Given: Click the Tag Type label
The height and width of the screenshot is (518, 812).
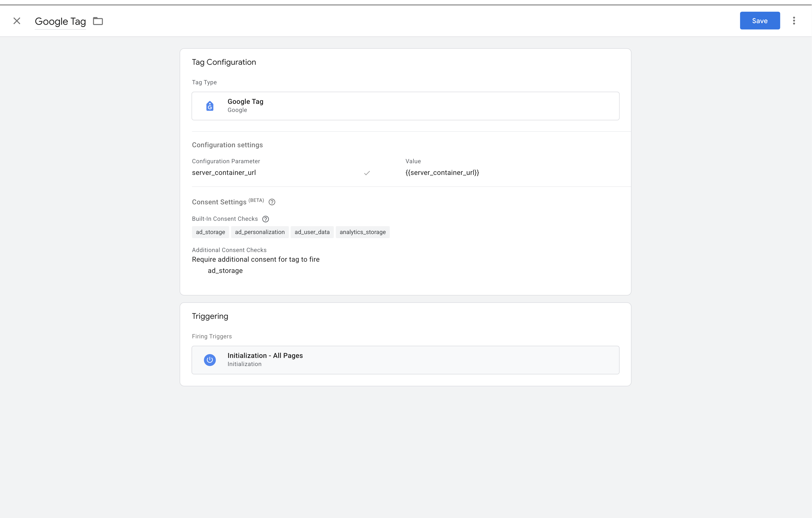Looking at the screenshot, I should (204, 82).
